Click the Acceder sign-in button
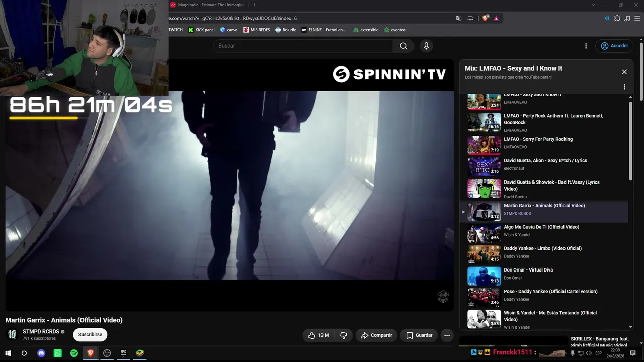This screenshot has width=644, height=362. [614, 46]
